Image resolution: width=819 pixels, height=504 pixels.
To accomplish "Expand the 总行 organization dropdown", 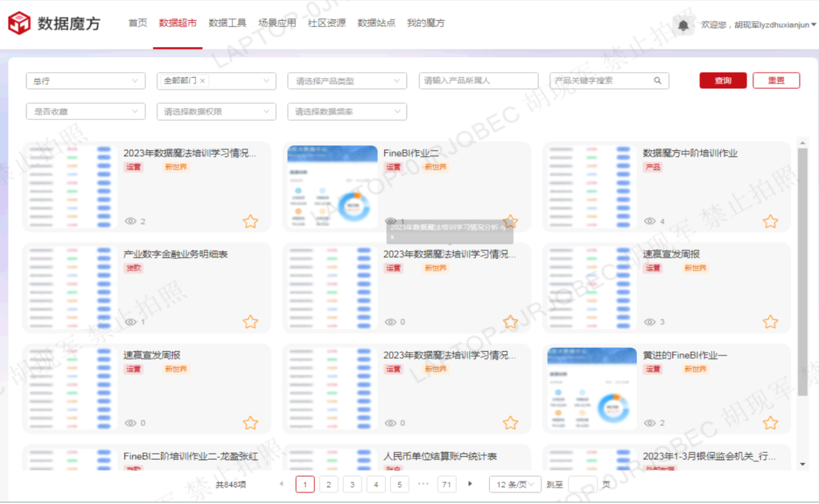I will pos(86,81).
